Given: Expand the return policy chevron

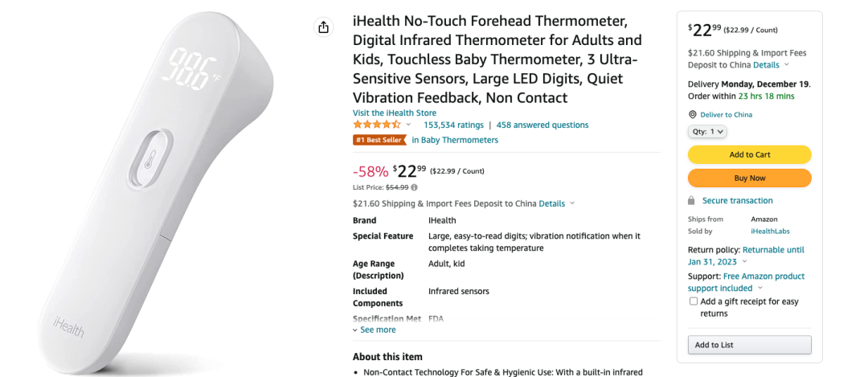Looking at the screenshot, I should tap(744, 261).
